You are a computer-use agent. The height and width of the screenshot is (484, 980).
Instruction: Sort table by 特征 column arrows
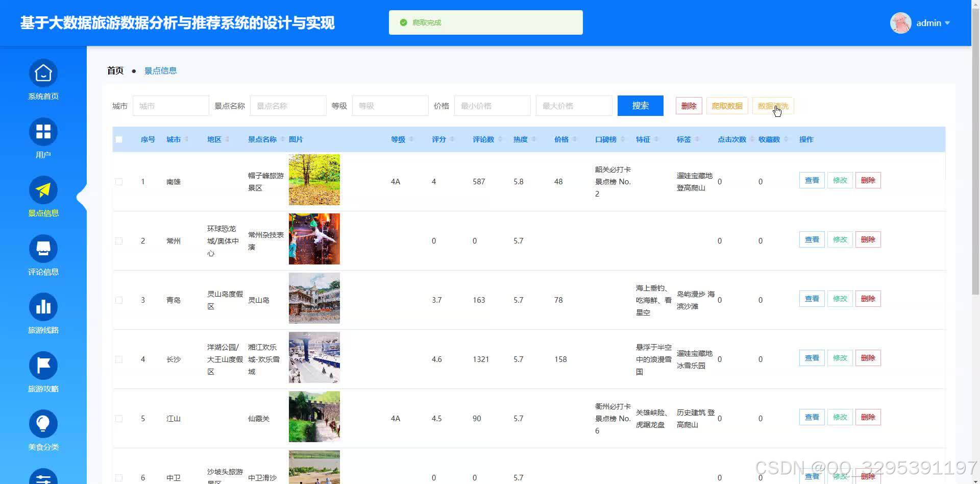[x=656, y=139]
